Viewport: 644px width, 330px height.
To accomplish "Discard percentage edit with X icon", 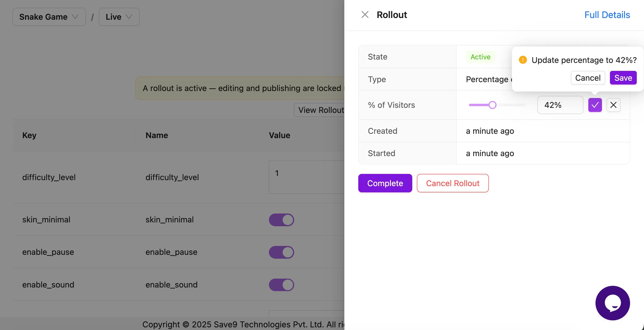I will (x=613, y=105).
